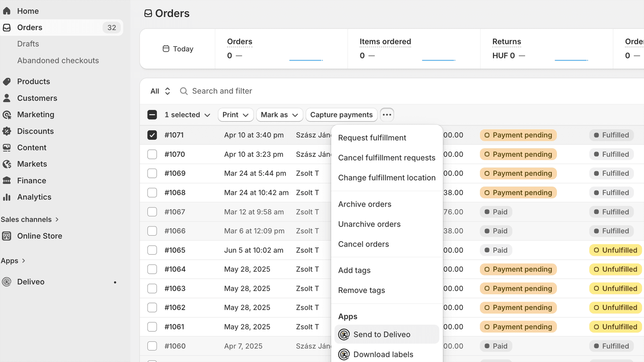Click the 32 orders count badge
Screen dimensions: 644x362
tap(111, 27)
